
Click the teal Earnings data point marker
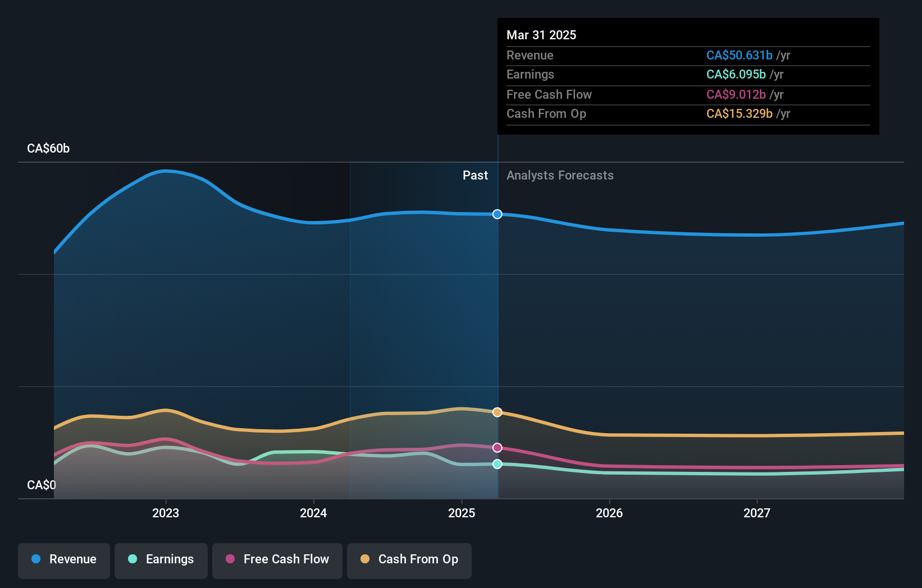click(497, 464)
